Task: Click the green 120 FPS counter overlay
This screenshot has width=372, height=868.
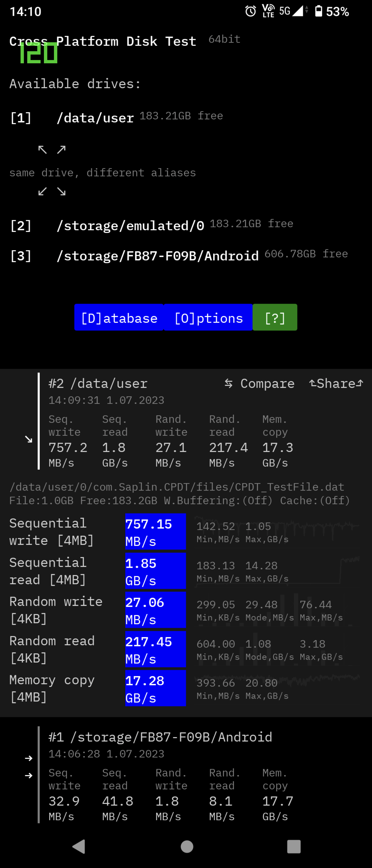Action: [38, 53]
